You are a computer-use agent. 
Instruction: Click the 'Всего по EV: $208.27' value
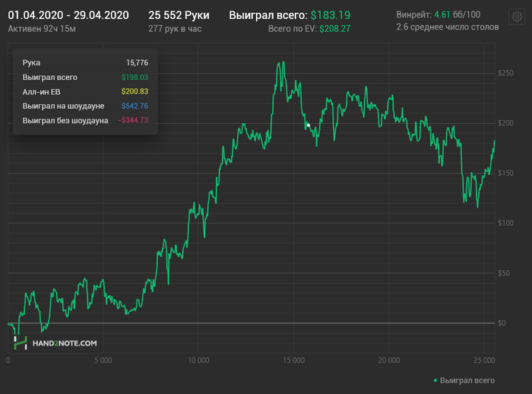click(x=309, y=28)
